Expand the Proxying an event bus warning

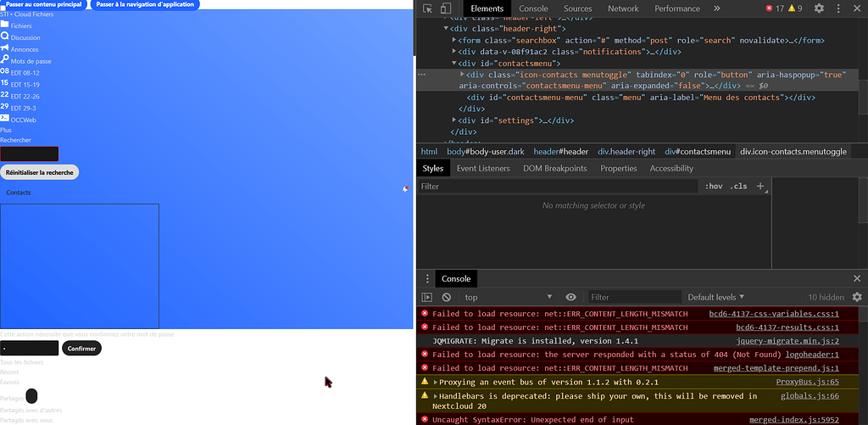click(x=436, y=383)
